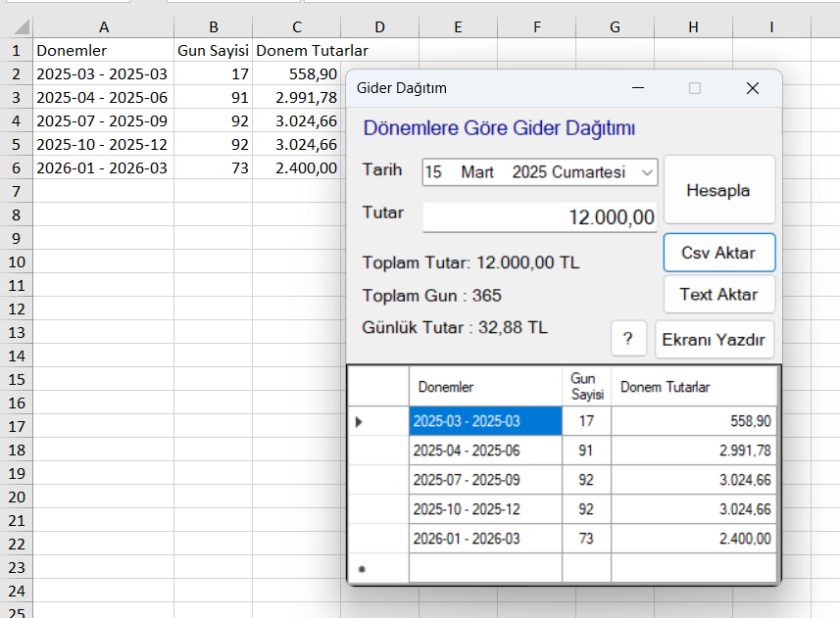This screenshot has width=840, height=618.
Task: Click Excel row 10 header
Action: coord(16,261)
